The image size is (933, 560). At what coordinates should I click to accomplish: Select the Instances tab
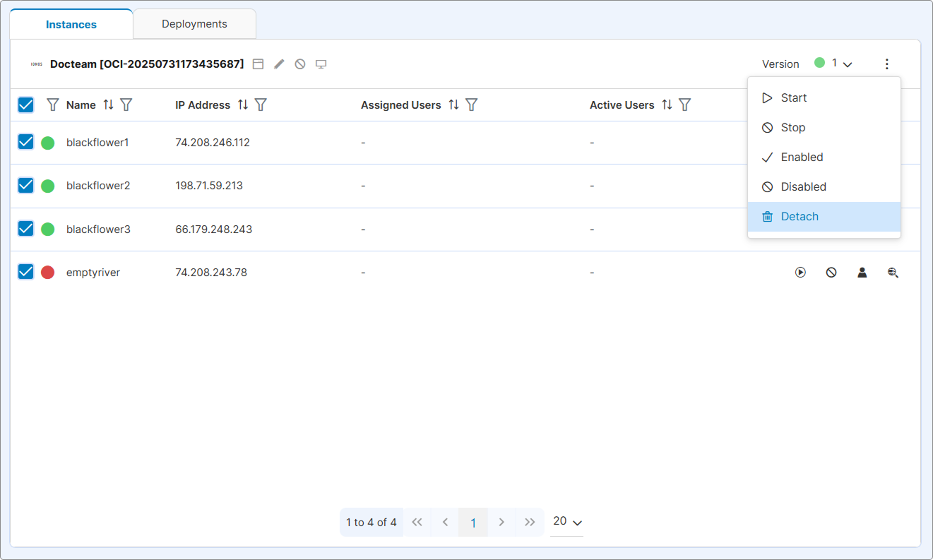click(x=71, y=25)
